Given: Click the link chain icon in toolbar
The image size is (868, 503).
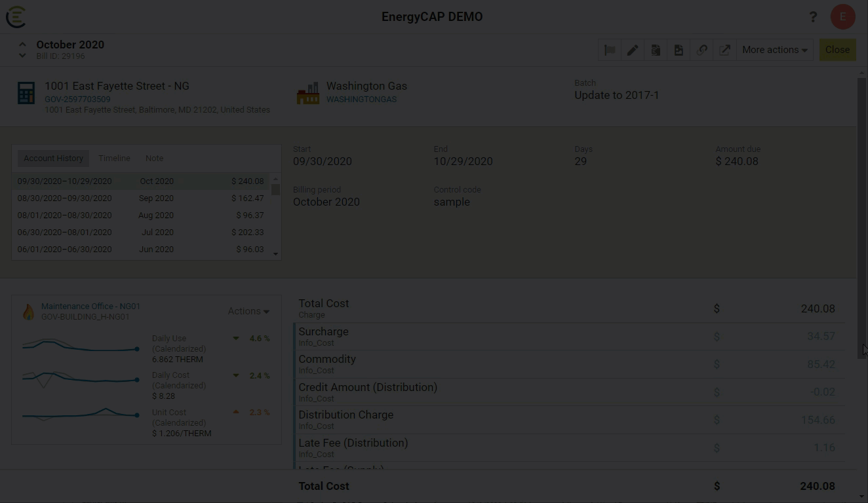Looking at the screenshot, I should coord(701,50).
